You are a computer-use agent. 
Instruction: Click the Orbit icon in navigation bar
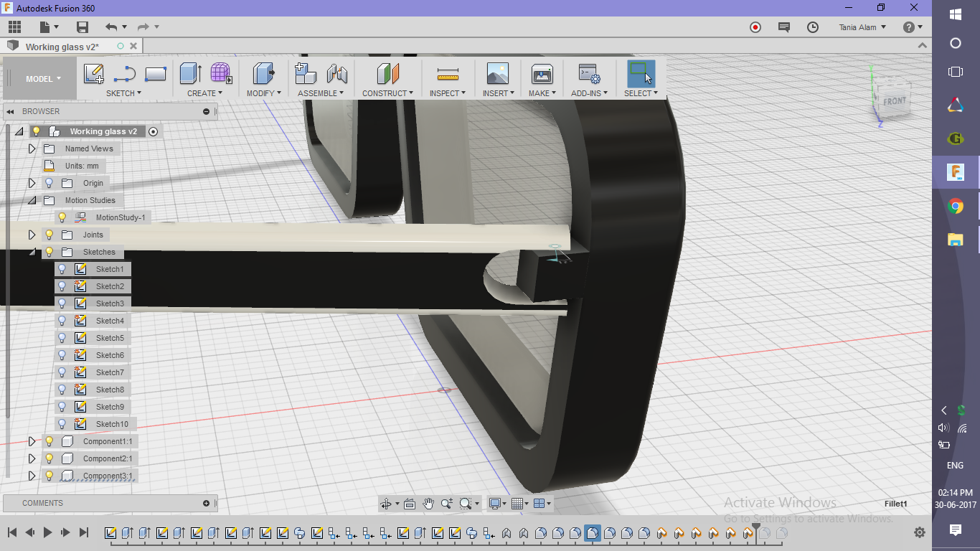(386, 504)
